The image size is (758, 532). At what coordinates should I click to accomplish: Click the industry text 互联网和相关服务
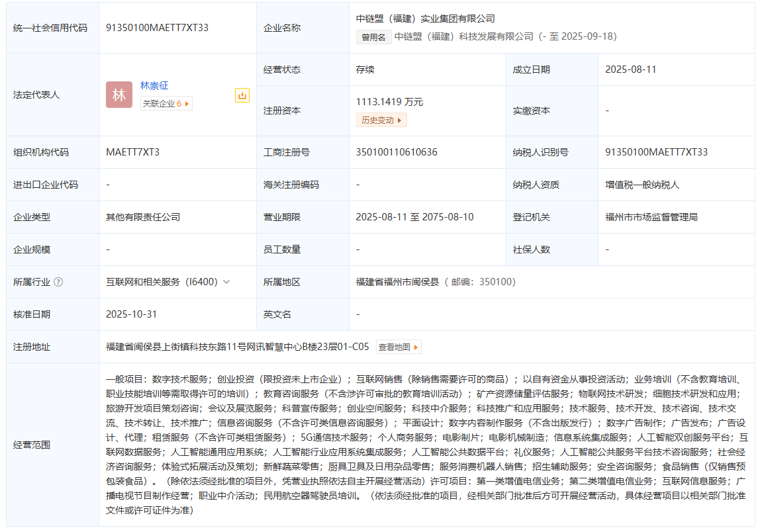point(143,282)
